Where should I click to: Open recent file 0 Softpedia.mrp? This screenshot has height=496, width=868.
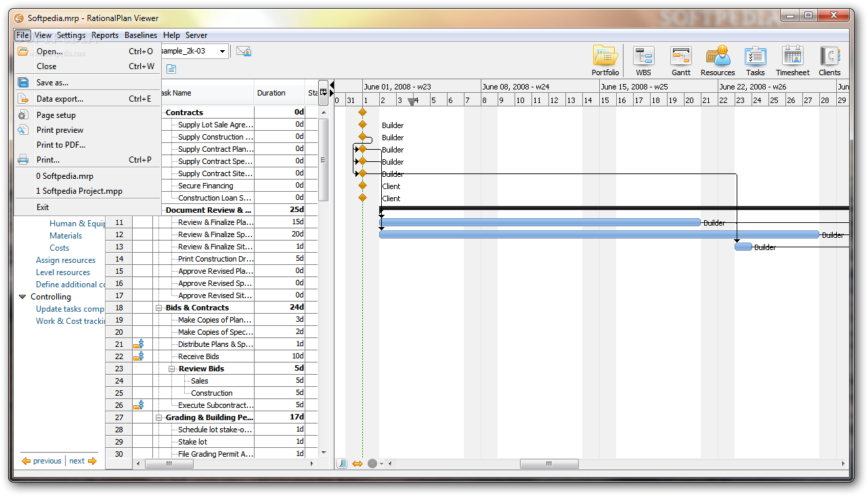87,176
